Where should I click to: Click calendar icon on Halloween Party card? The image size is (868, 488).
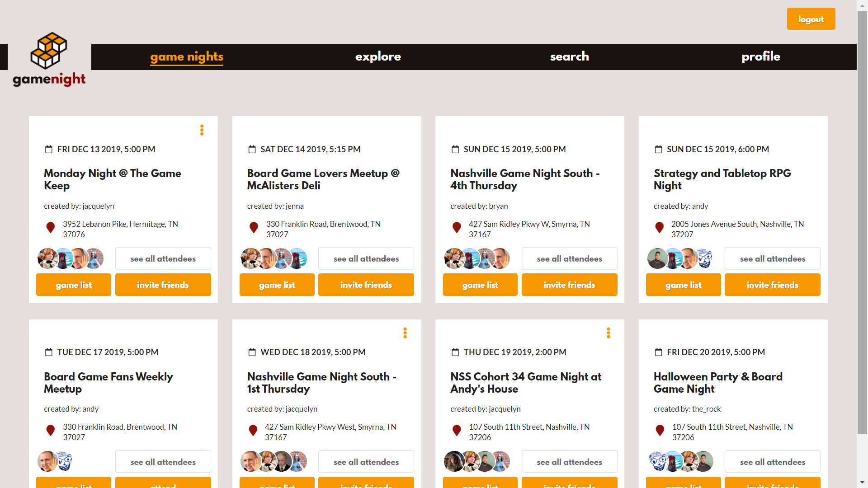coord(659,352)
